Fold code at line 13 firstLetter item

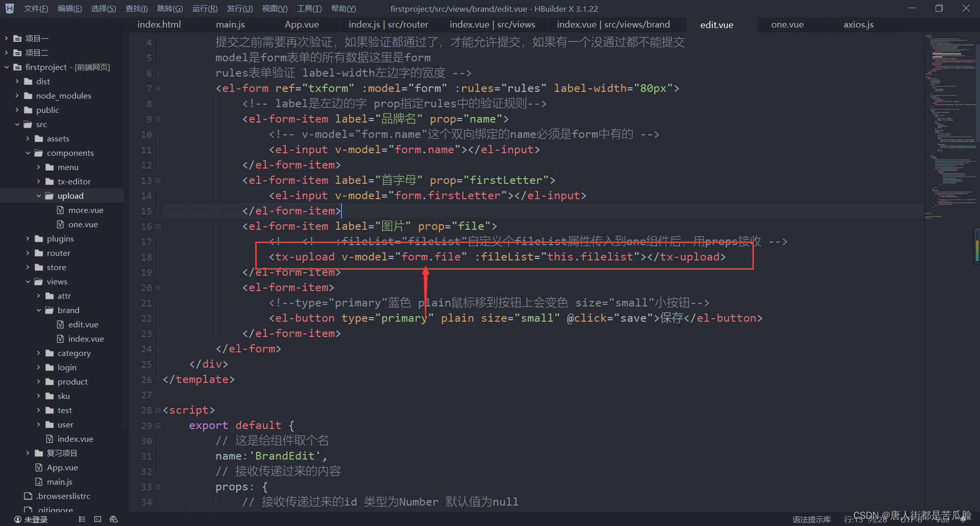[x=158, y=180]
